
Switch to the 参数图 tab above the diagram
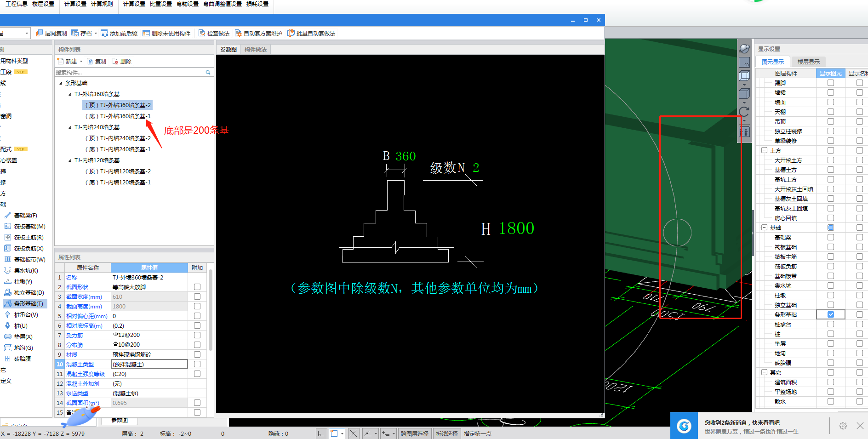point(228,49)
